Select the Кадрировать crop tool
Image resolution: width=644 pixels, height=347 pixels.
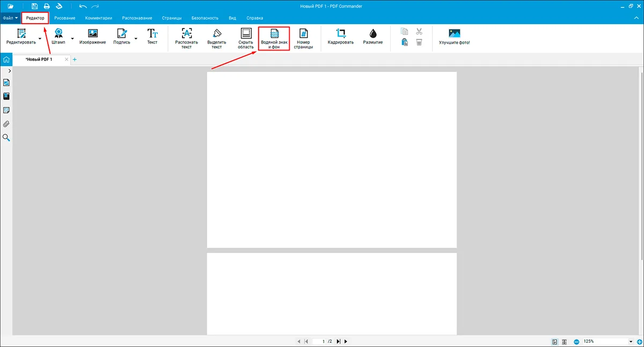coord(341,38)
